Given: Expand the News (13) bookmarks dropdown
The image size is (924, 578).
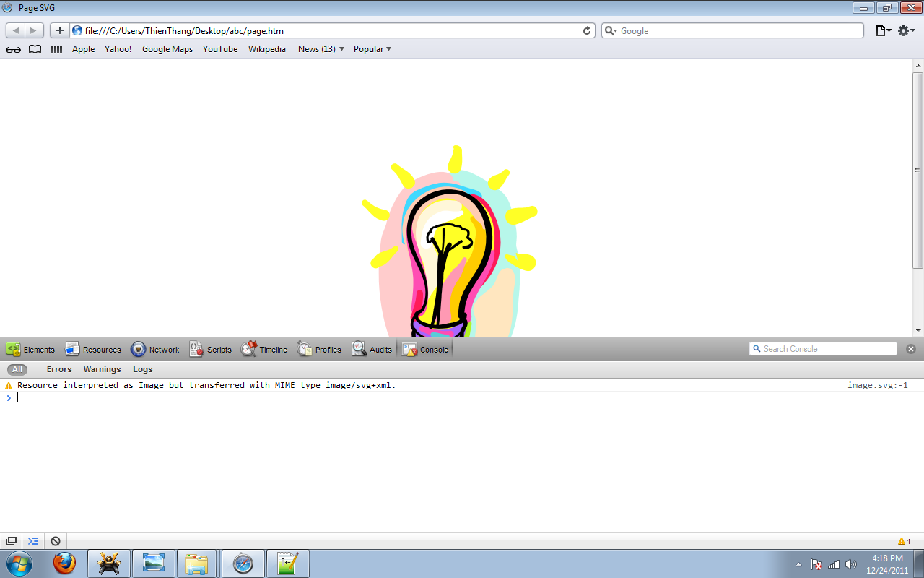Looking at the screenshot, I should 321,49.
